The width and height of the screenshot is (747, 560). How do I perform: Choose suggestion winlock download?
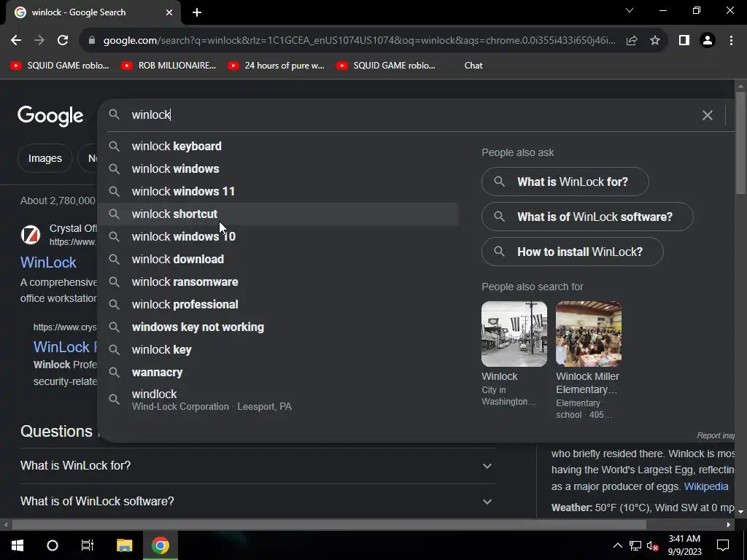[x=278, y=259]
